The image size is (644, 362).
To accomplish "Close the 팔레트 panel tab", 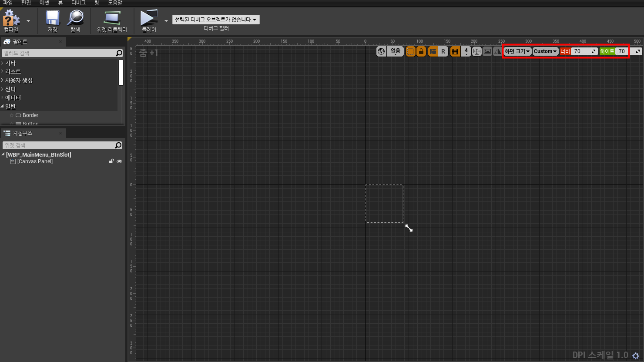I will click(x=60, y=42).
